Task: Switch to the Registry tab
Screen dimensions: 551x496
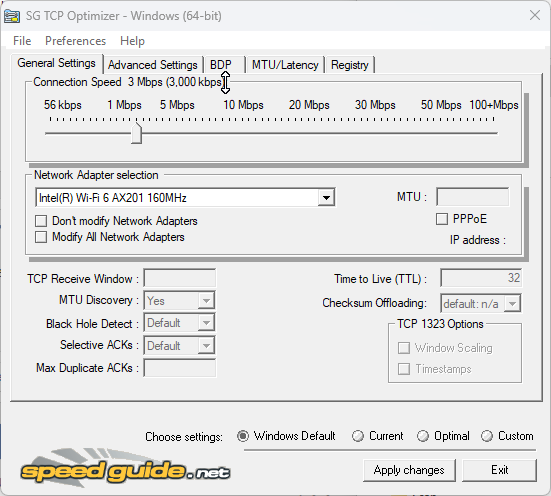Action: pos(350,65)
